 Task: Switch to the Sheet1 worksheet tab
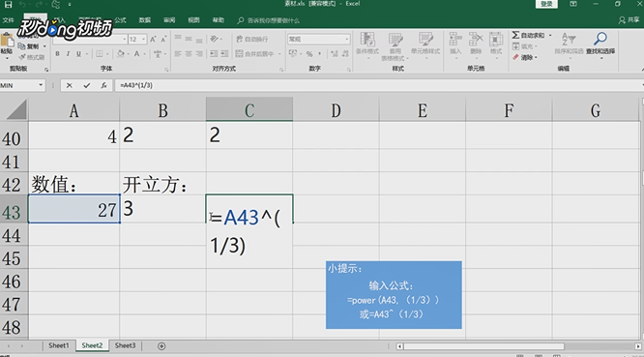coord(59,345)
